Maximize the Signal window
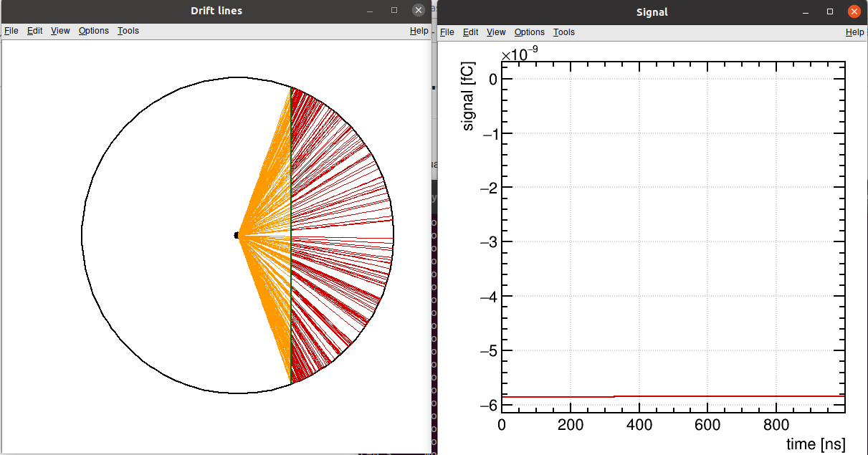The image size is (868, 455). tap(830, 12)
